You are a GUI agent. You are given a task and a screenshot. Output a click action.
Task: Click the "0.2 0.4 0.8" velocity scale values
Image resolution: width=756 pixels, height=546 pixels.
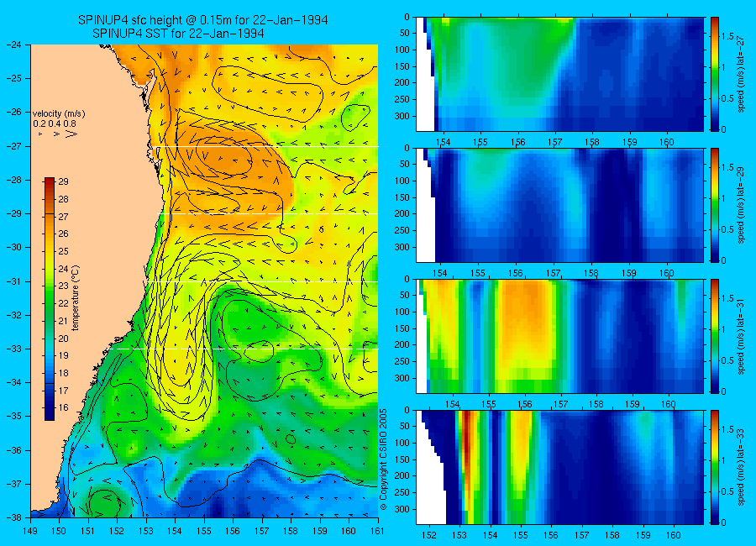pos(55,124)
